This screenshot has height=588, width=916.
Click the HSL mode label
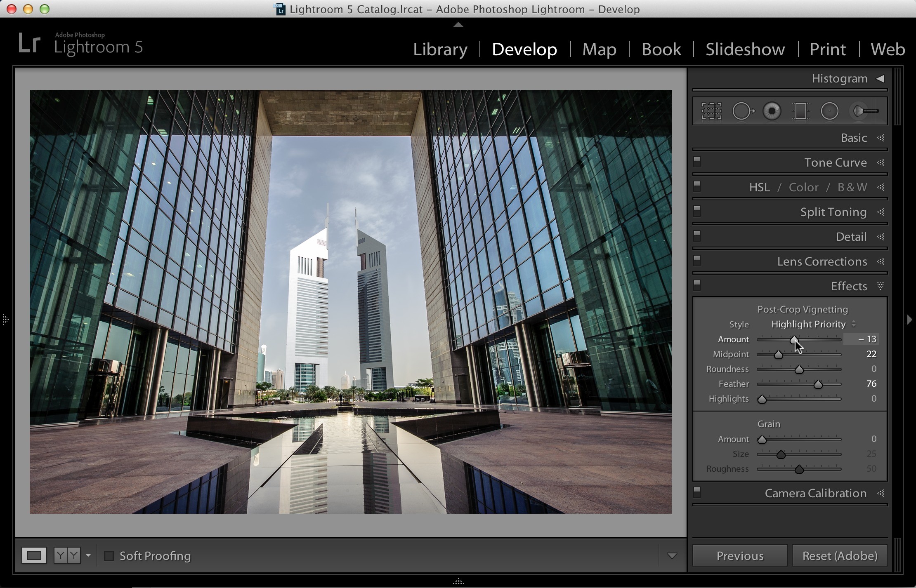(759, 187)
